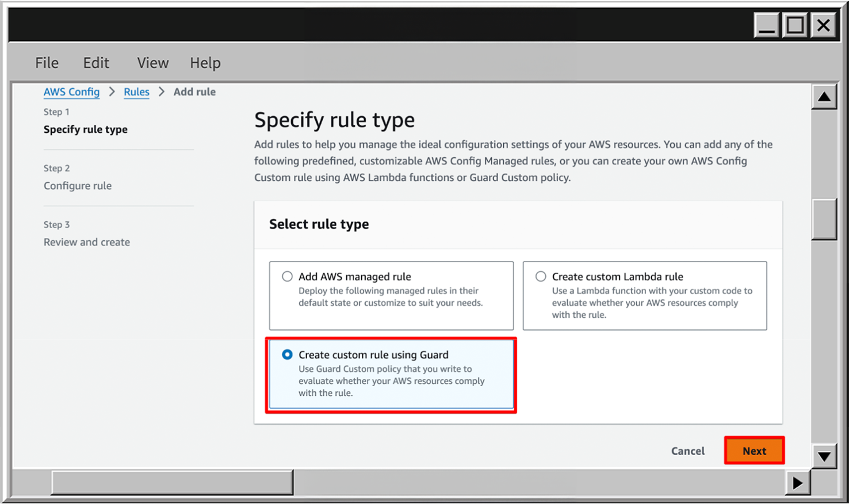This screenshot has width=849, height=504.
Task: Open the File menu
Action: [x=47, y=63]
